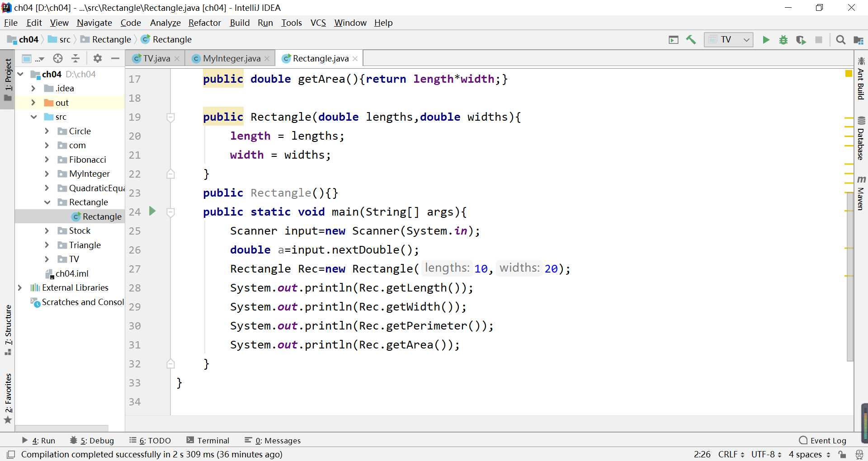Image resolution: width=868 pixels, height=461 pixels.
Task: Fold the main method at line 24
Action: click(170, 212)
